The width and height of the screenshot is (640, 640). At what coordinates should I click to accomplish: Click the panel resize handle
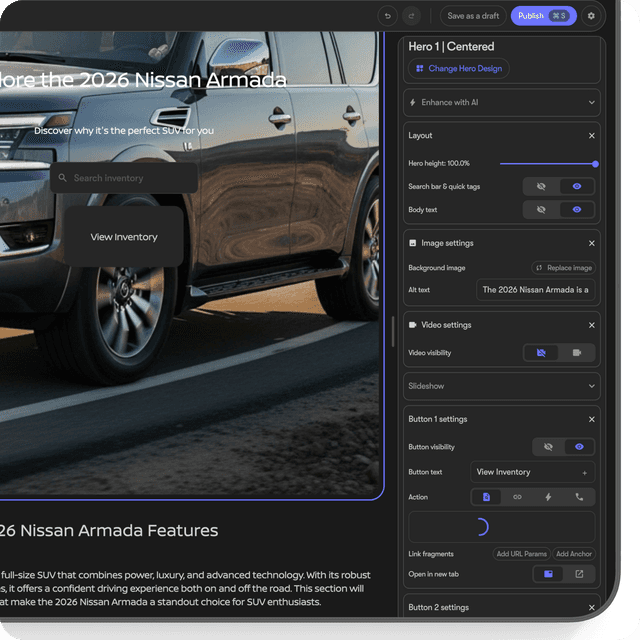(x=393, y=331)
